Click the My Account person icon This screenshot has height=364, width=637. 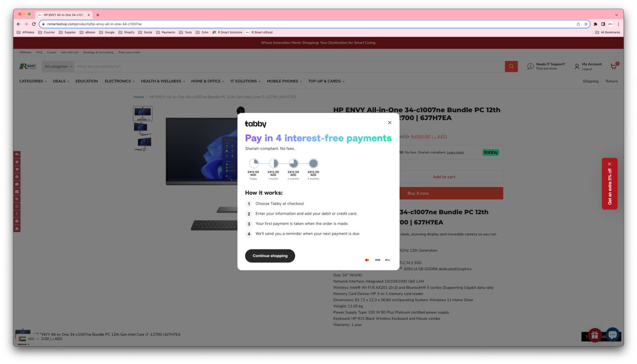click(577, 66)
